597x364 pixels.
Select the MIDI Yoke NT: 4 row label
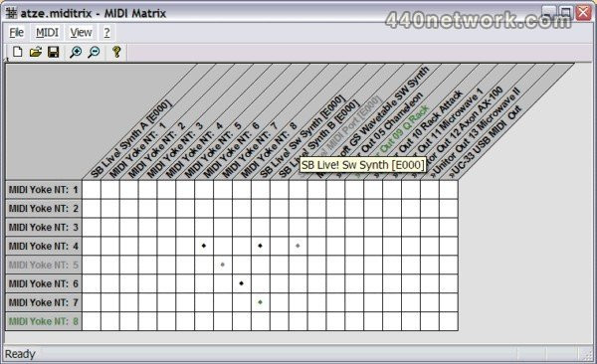click(44, 246)
